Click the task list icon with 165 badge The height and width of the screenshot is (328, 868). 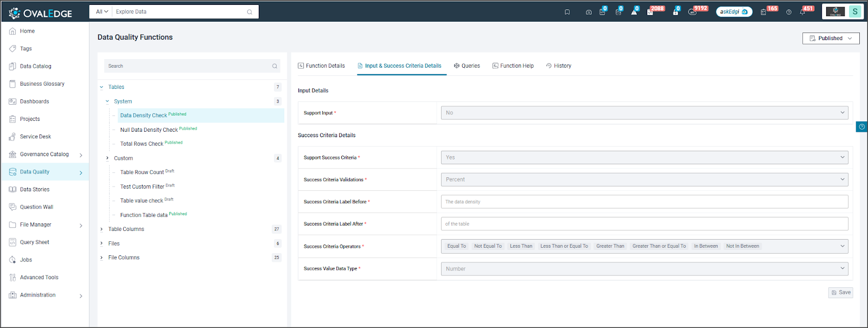pos(763,12)
